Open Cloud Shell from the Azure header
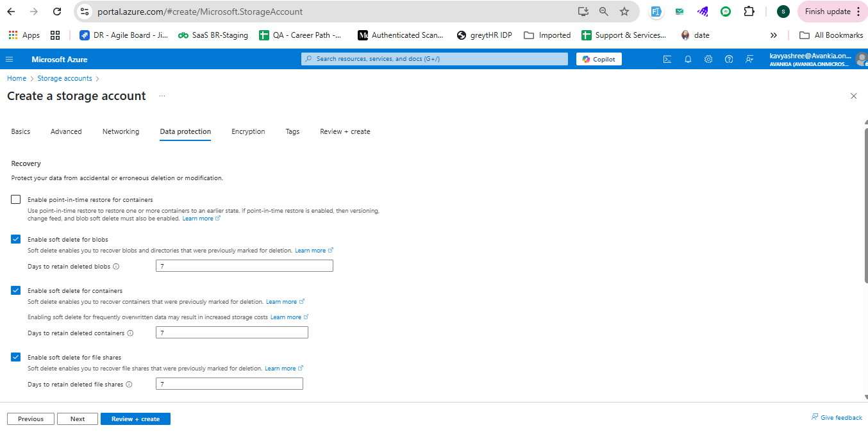Viewport: 868px width, 432px height. [667, 59]
